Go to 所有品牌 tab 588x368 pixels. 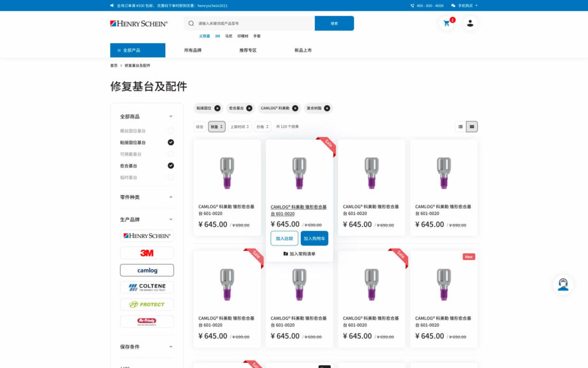[x=193, y=51]
